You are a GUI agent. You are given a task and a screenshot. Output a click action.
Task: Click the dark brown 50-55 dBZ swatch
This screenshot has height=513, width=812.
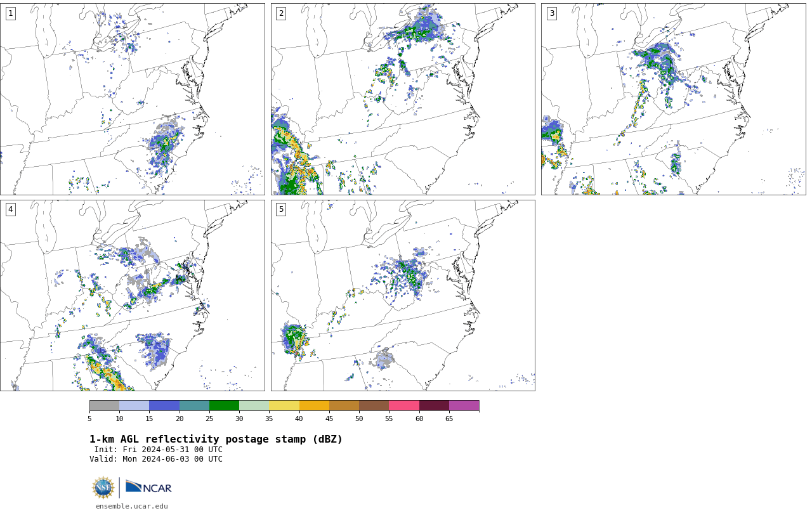374,406
